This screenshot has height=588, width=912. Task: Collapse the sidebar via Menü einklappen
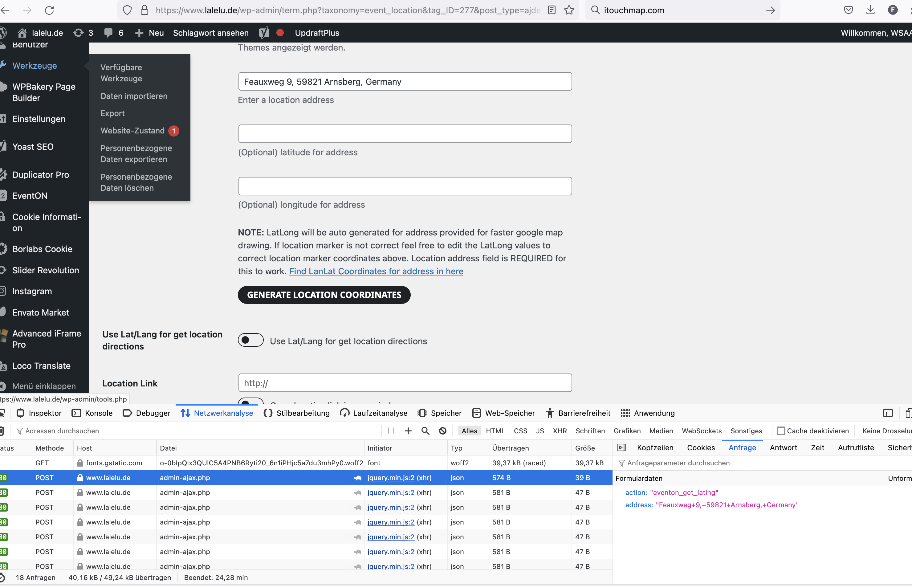click(x=43, y=386)
